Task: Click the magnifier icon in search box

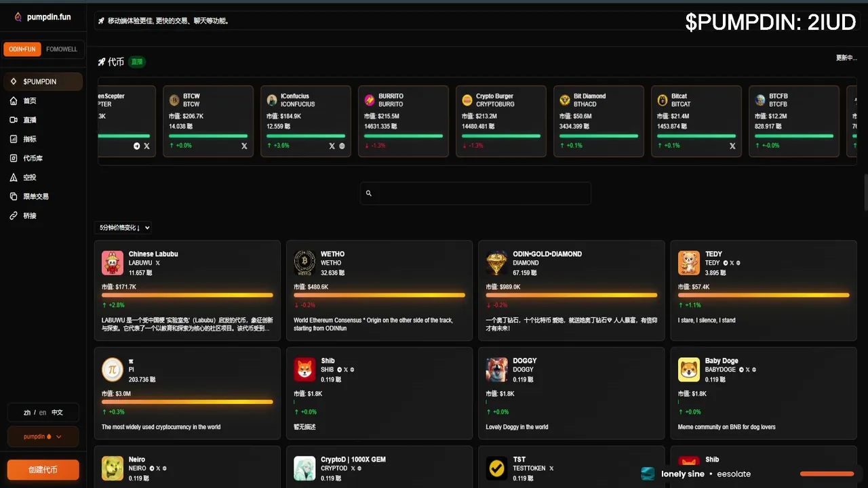Action: (369, 193)
